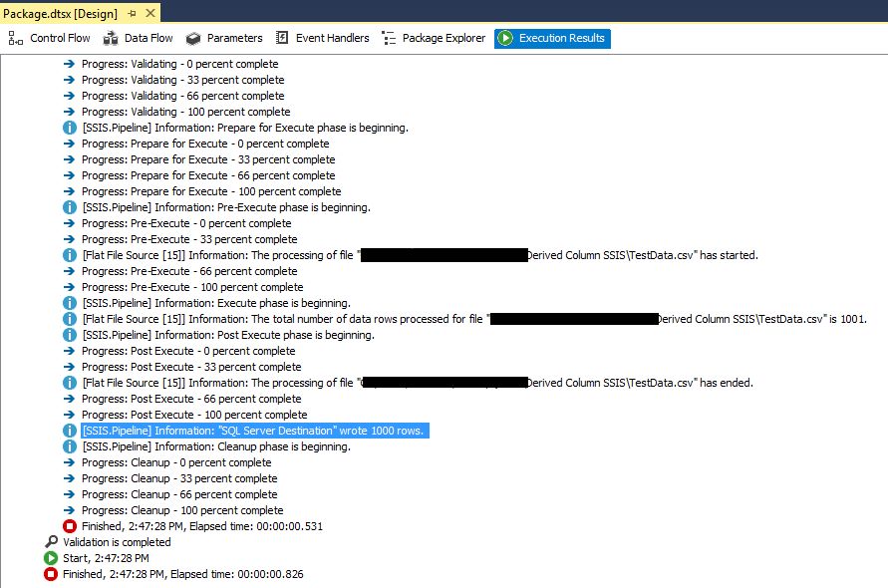This screenshot has width=888, height=588.
Task: Click green start icon beside 'Start, 2:47:28 PM'
Action: [x=51, y=558]
